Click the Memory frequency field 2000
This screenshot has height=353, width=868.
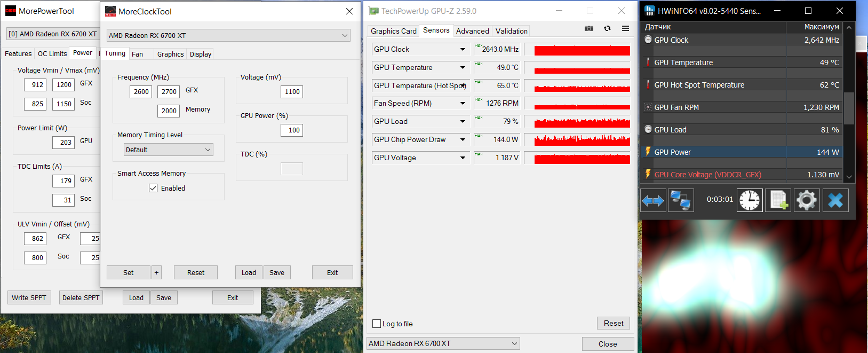pos(169,111)
